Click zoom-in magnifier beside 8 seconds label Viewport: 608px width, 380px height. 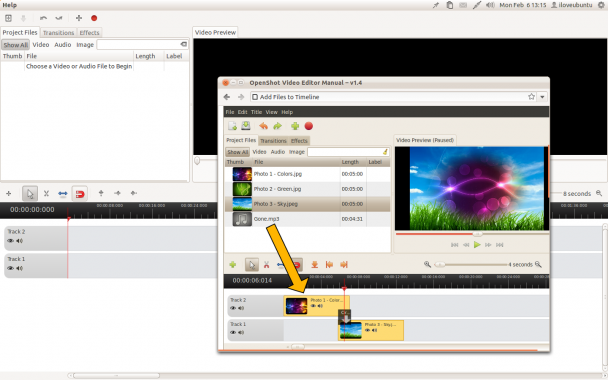(599, 193)
